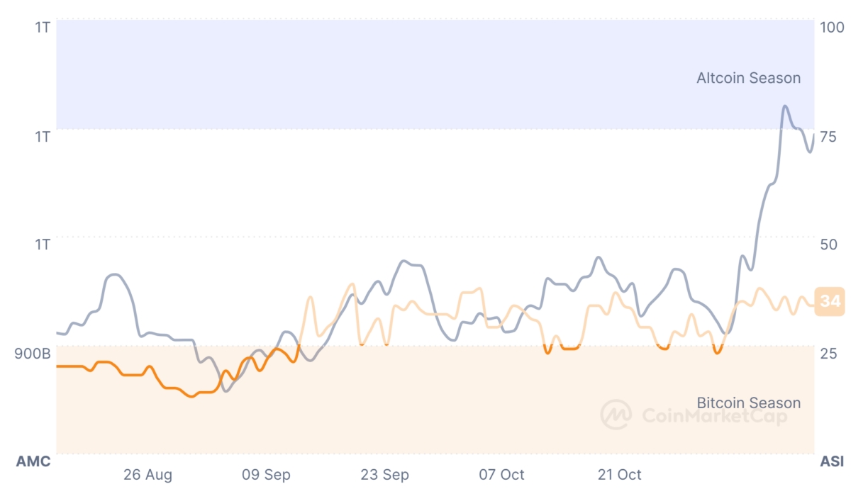Click the CoinMarketCap watermark logo icon
The width and height of the screenshot is (868, 489).
point(616,415)
